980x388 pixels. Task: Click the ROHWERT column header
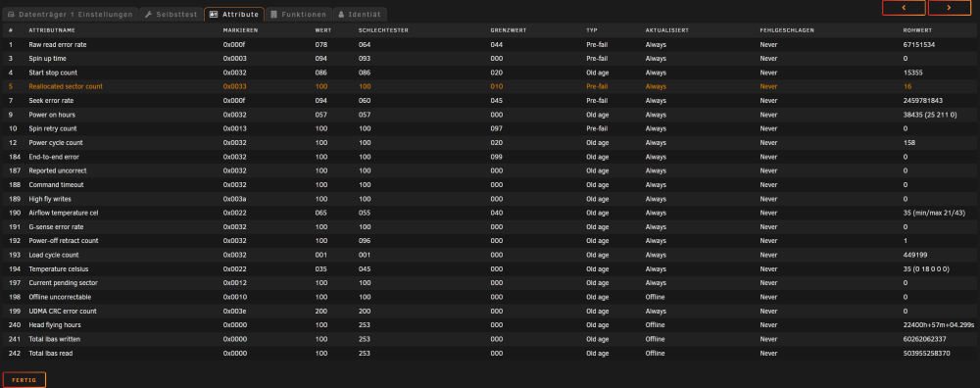point(918,30)
